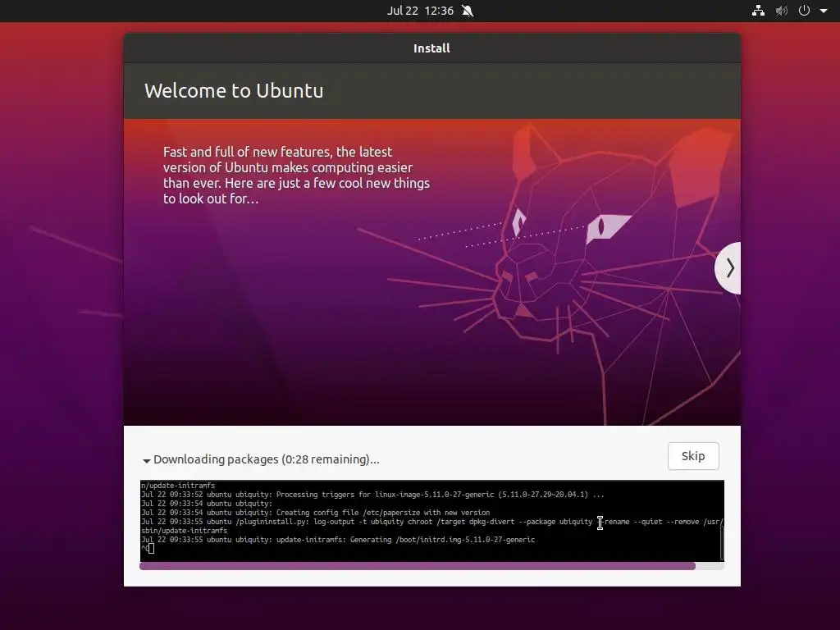Image resolution: width=840 pixels, height=630 pixels.
Task: Click the log line 'Processing triggers for linux-image'
Action: pyautogui.click(x=372, y=495)
